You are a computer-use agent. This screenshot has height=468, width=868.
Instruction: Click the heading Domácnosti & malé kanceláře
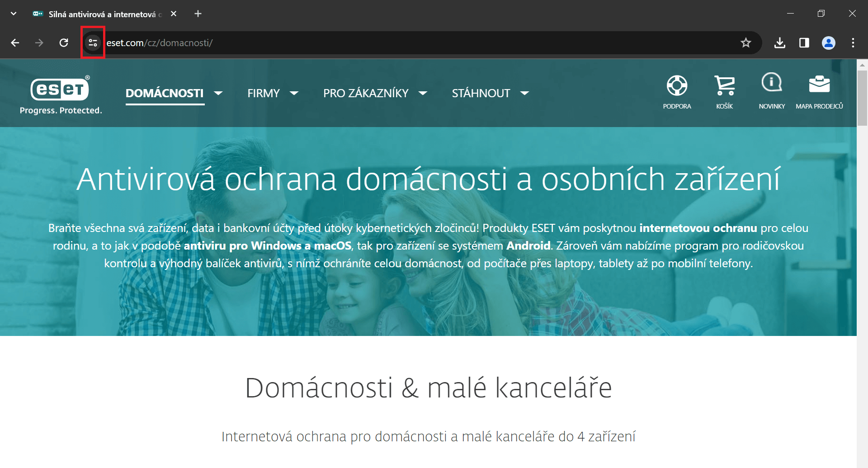coord(429,388)
